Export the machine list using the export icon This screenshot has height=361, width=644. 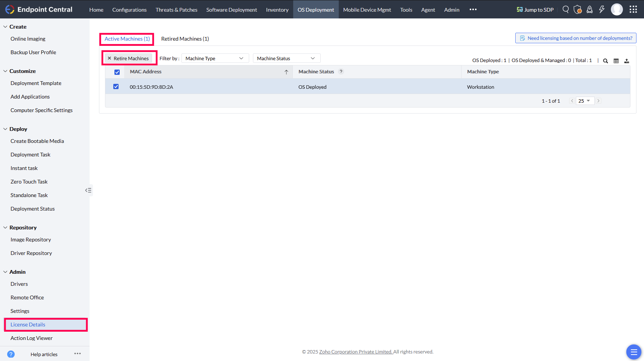627,61
